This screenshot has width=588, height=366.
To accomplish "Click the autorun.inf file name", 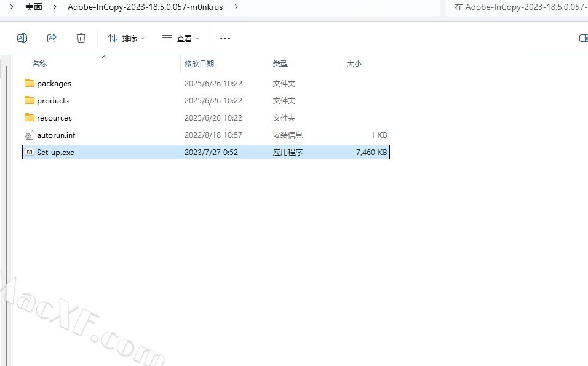I will point(56,135).
